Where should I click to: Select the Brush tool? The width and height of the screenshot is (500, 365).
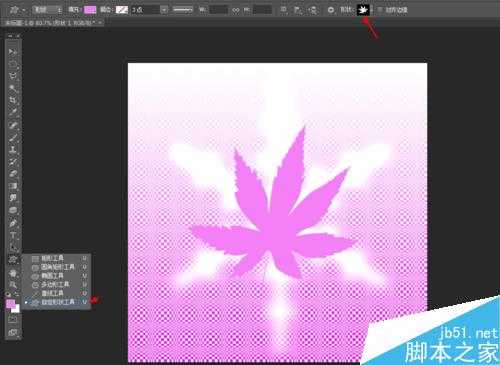click(x=13, y=137)
